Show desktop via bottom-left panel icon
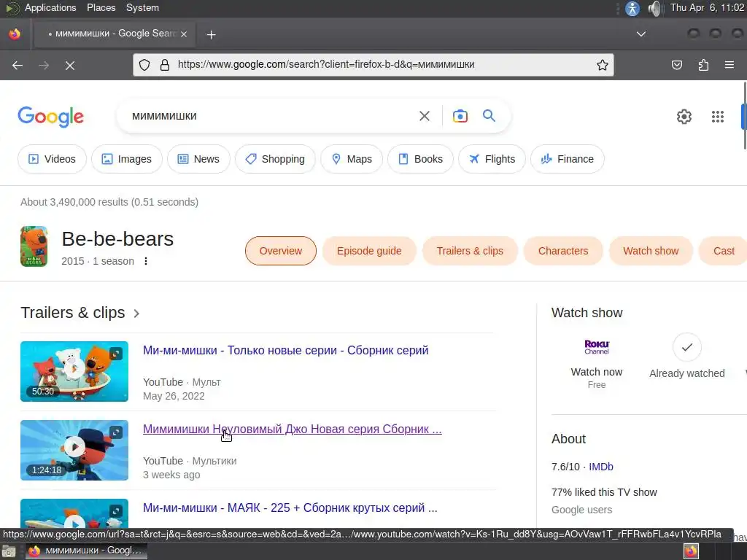This screenshot has height=560, width=747. click(x=9, y=551)
